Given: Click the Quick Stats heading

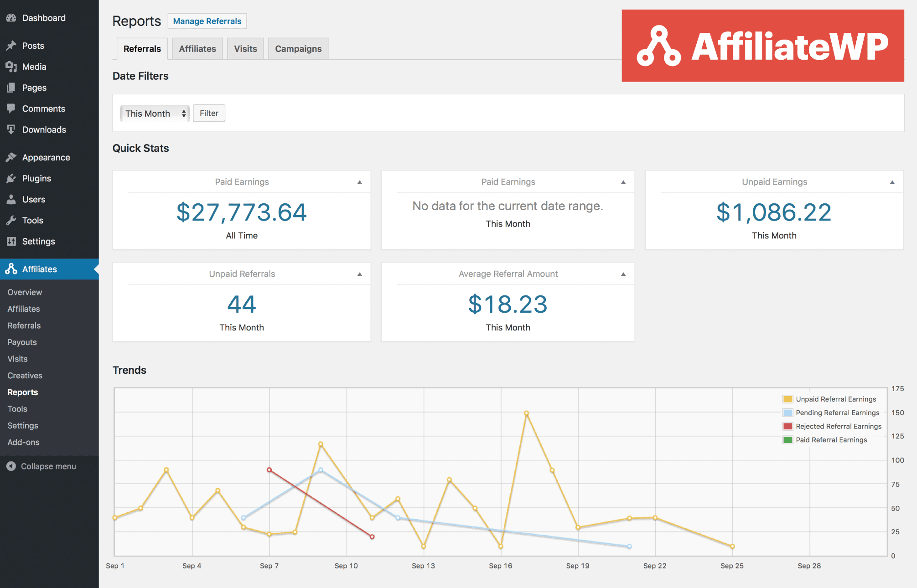Looking at the screenshot, I should pyautogui.click(x=141, y=148).
